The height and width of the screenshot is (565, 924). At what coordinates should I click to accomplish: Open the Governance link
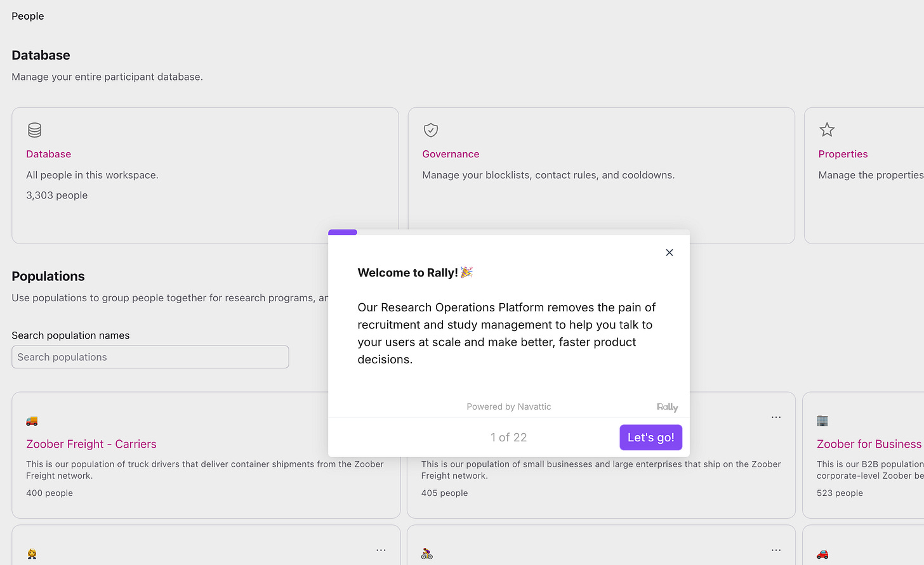pos(451,154)
